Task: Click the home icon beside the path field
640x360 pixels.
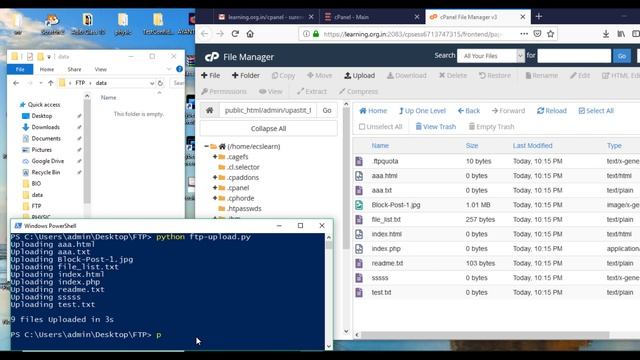Action: (x=209, y=110)
